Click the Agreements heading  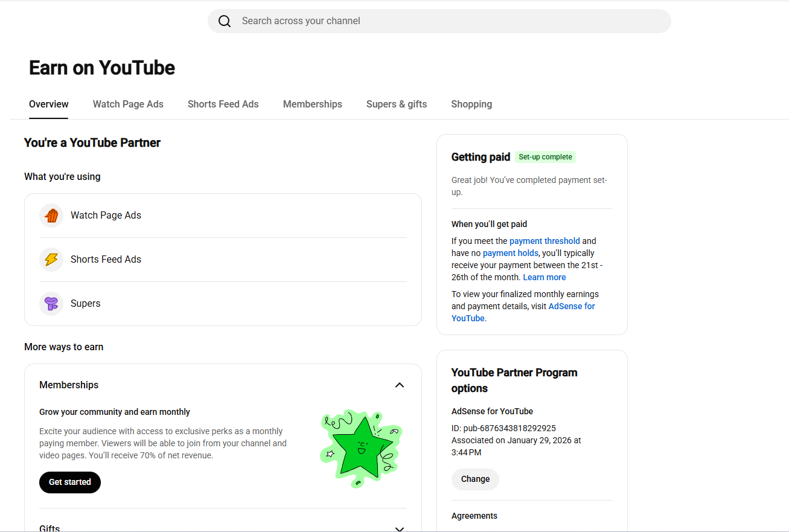(x=474, y=516)
